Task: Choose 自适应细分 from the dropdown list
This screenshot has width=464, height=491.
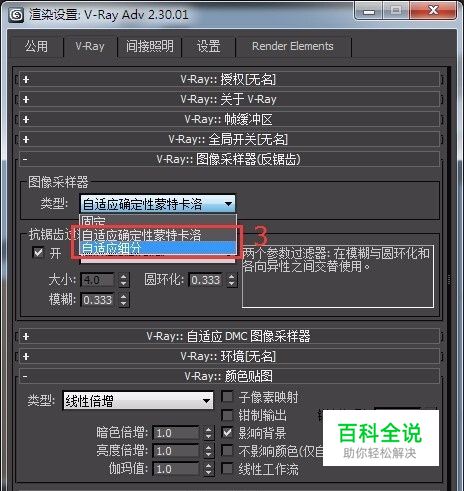Action: 158,248
